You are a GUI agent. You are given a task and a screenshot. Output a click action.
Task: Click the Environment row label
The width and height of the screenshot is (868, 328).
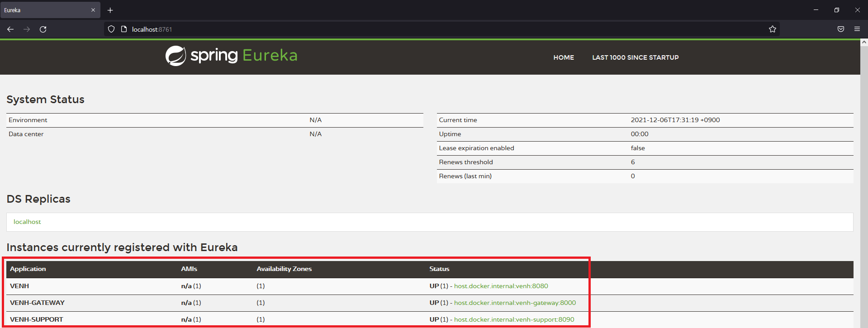[28, 120]
